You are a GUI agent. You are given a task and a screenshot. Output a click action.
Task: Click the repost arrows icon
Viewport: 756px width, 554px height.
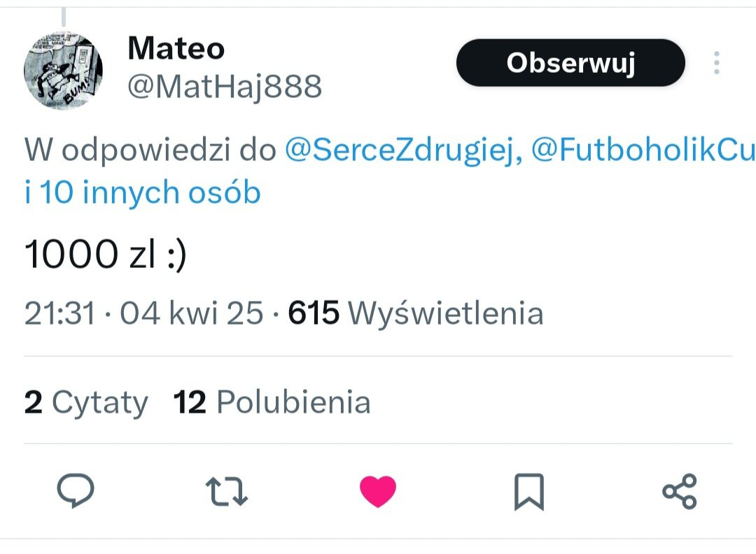[227, 491]
